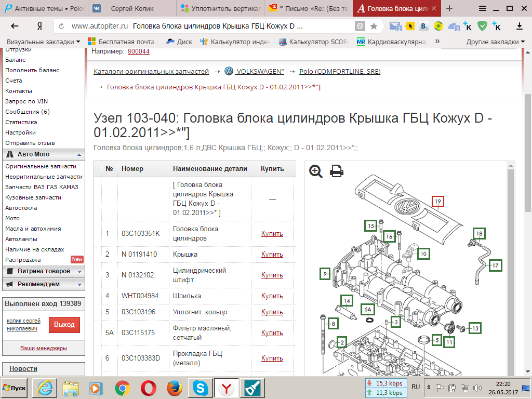Expand the 'Витрина товаров' section
The image size is (532, 399).
(x=79, y=271)
